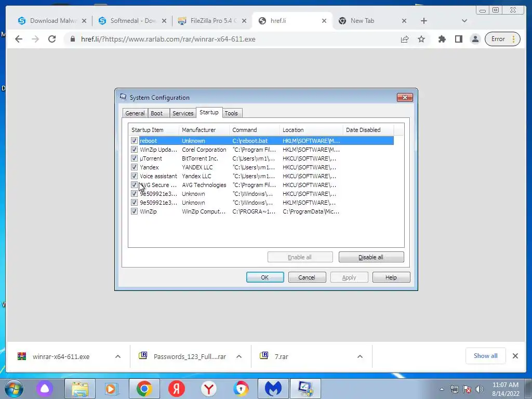Image resolution: width=532 pixels, height=399 pixels.
Task: Click the padlock site info icon
Action: click(72, 39)
